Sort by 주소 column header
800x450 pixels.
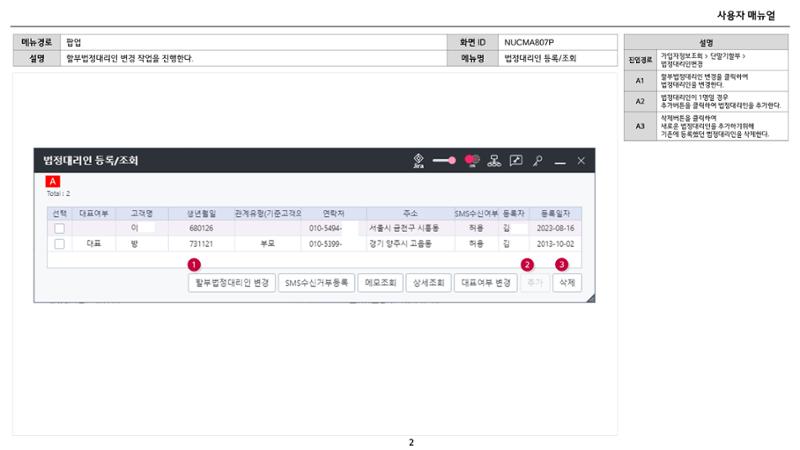coord(410,213)
